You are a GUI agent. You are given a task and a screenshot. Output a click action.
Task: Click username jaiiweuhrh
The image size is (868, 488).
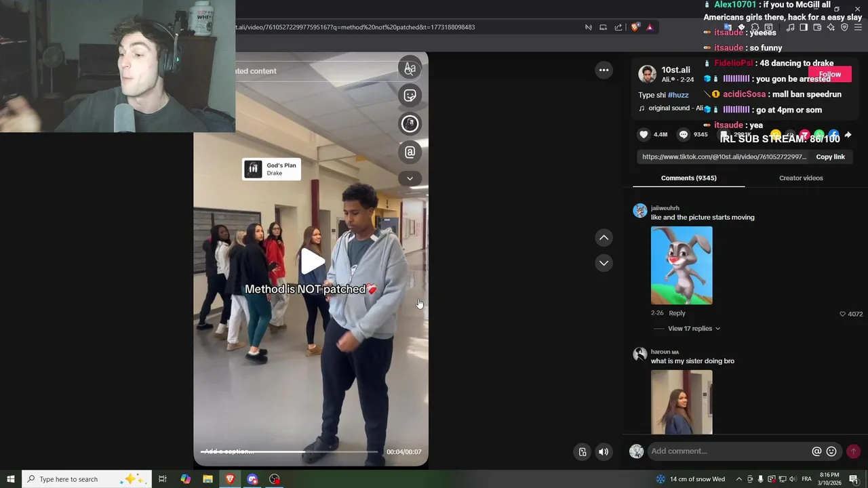tap(665, 208)
